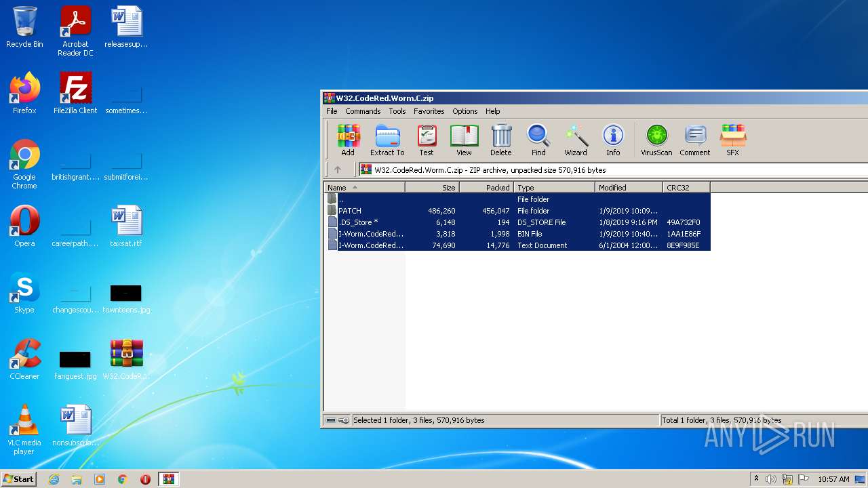Screen dimensions: 868x488
Task: Open VLC media player desktop shortcut
Action: coord(24,430)
